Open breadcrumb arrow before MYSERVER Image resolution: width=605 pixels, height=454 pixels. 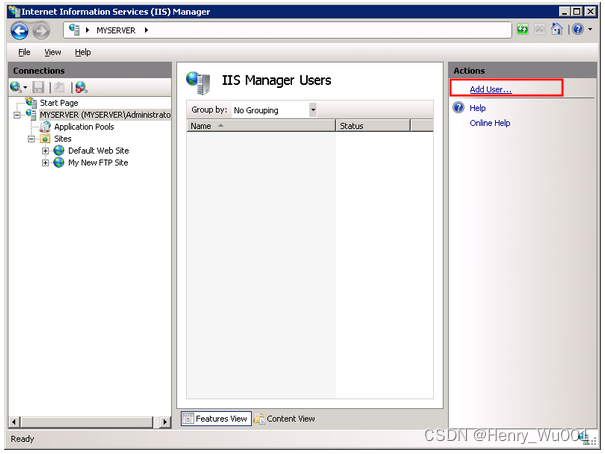click(88, 30)
